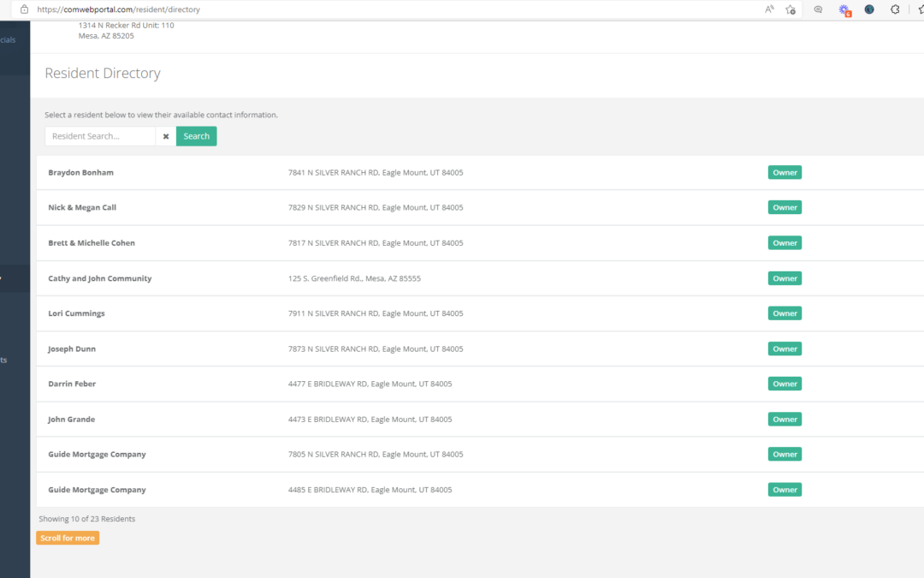Type in the Resident Search field
Viewport: 924px width, 578px height.
click(100, 136)
